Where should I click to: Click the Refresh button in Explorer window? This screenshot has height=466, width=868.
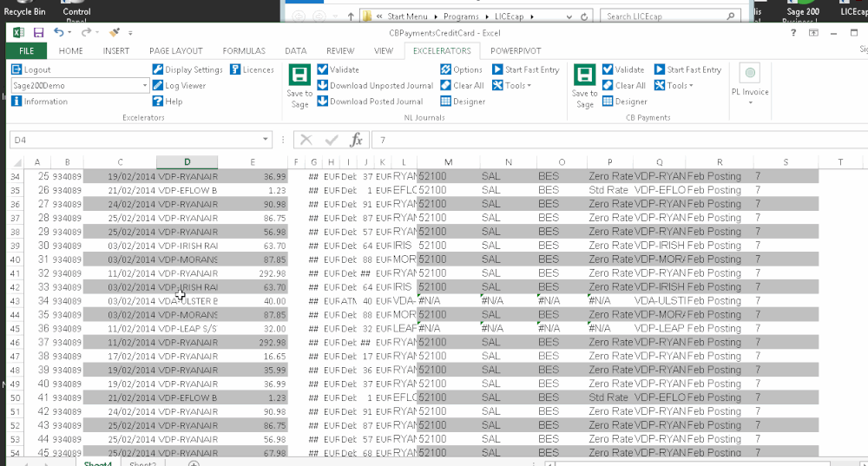coord(583,16)
